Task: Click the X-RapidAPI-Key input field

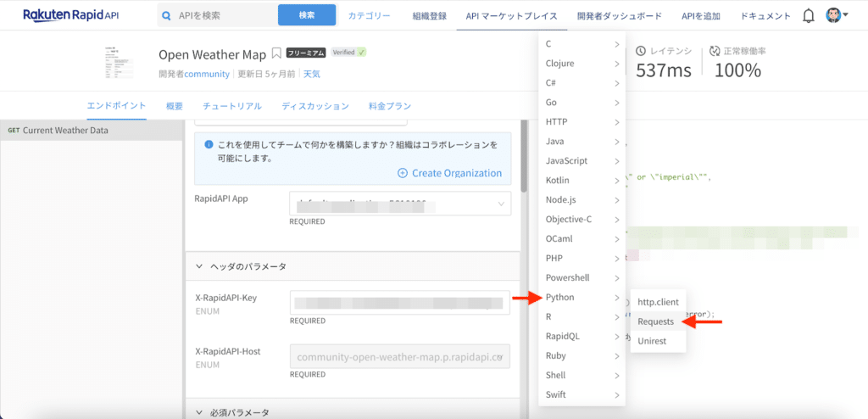Action: pyautogui.click(x=400, y=302)
